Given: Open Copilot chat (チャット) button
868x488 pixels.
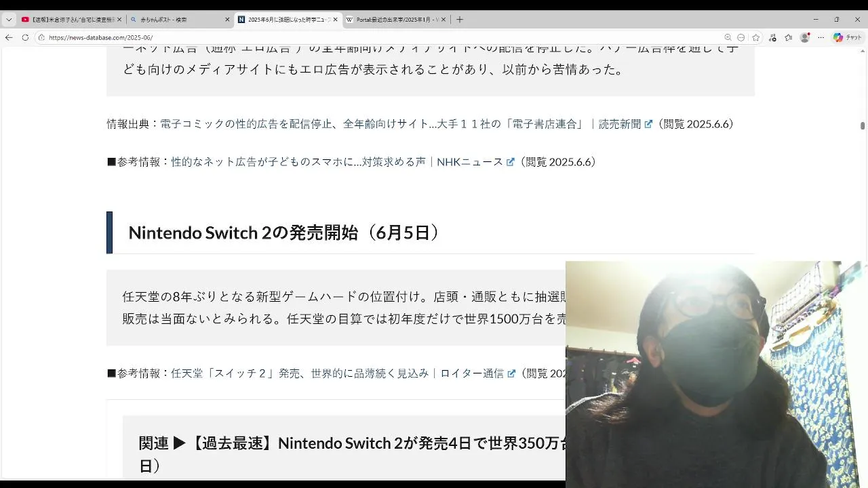Looking at the screenshot, I should (848, 37).
